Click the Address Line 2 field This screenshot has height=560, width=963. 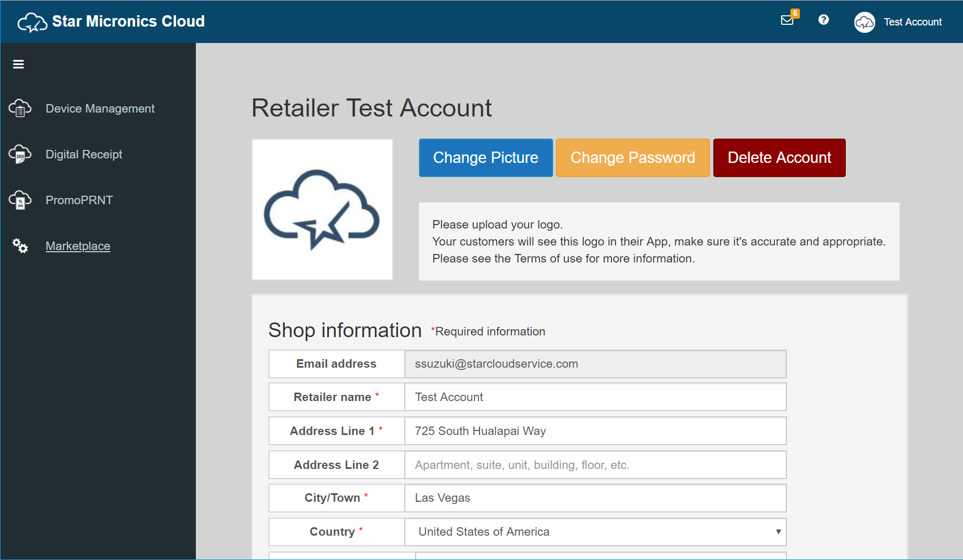596,465
